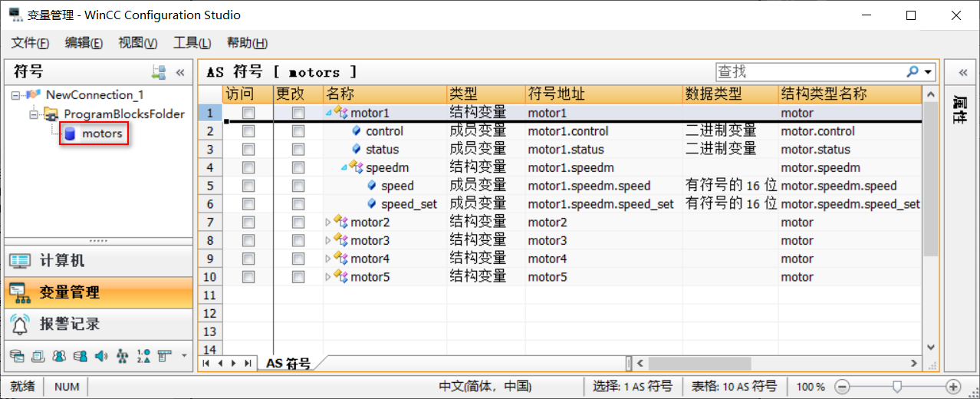This screenshot has width=980, height=399.
Task: Click the load symbols icon in 符号 header
Action: (x=159, y=72)
